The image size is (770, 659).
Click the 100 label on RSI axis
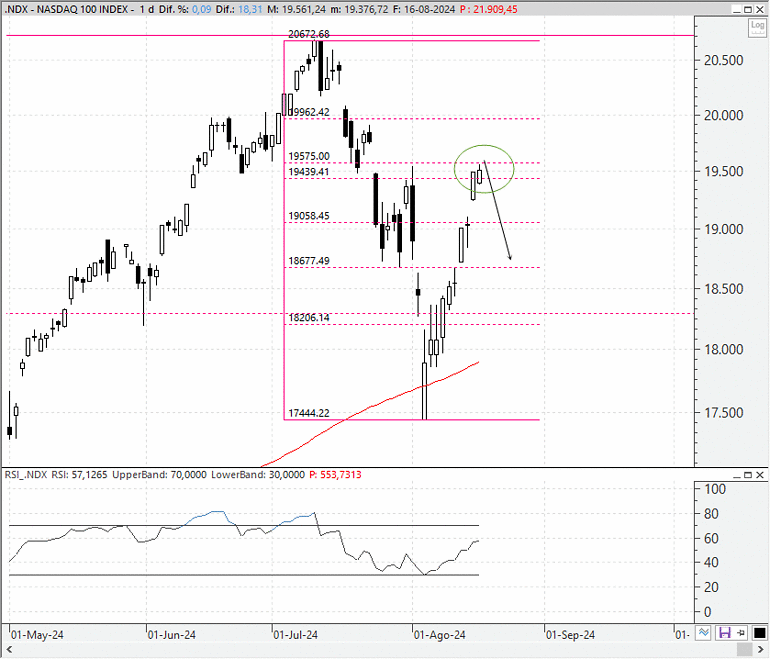(715, 489)
